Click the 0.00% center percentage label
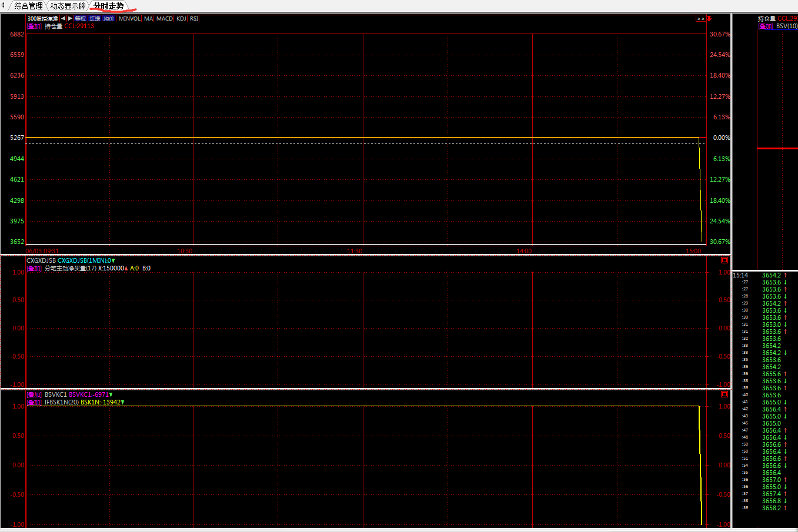This screenshot has height=532, width=798. coord(722,138)
